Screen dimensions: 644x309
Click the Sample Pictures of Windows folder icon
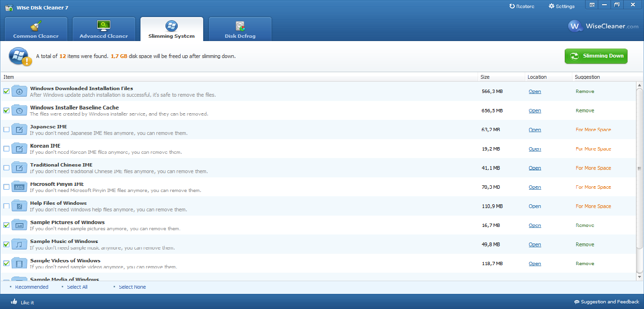19,225
